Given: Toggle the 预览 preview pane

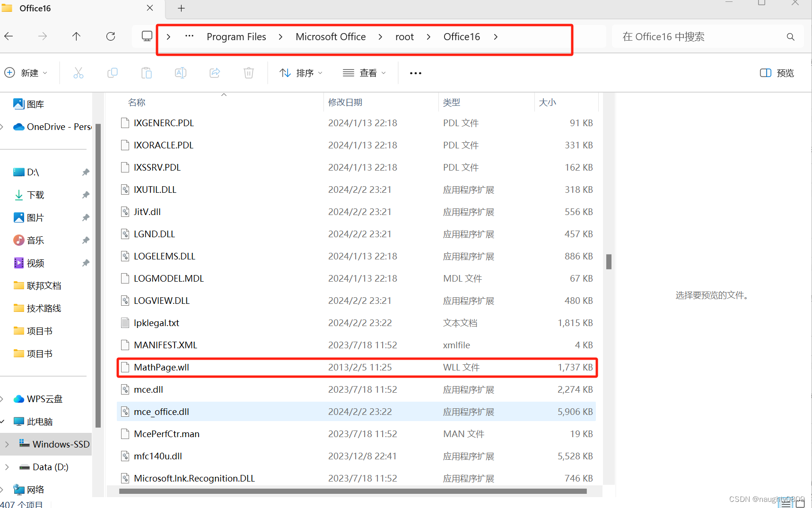Looking at the screenshot, I should coord(777,73).
